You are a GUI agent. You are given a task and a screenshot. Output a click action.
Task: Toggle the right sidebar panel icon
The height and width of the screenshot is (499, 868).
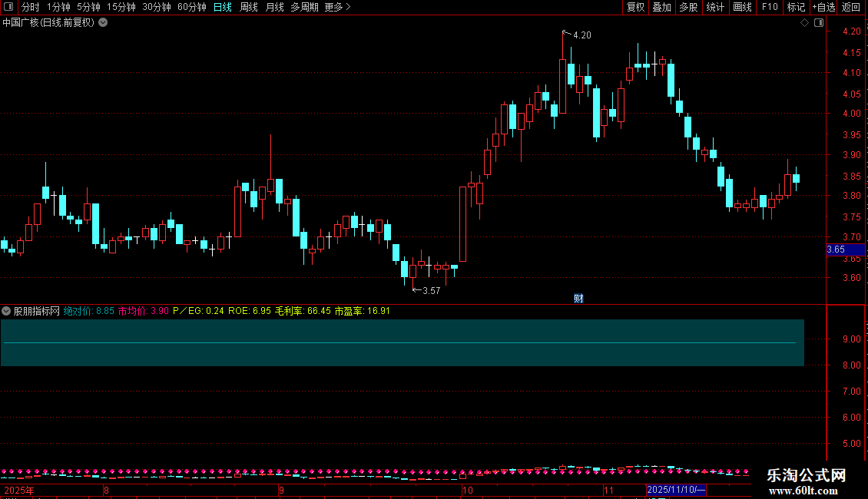coord(819,23)
